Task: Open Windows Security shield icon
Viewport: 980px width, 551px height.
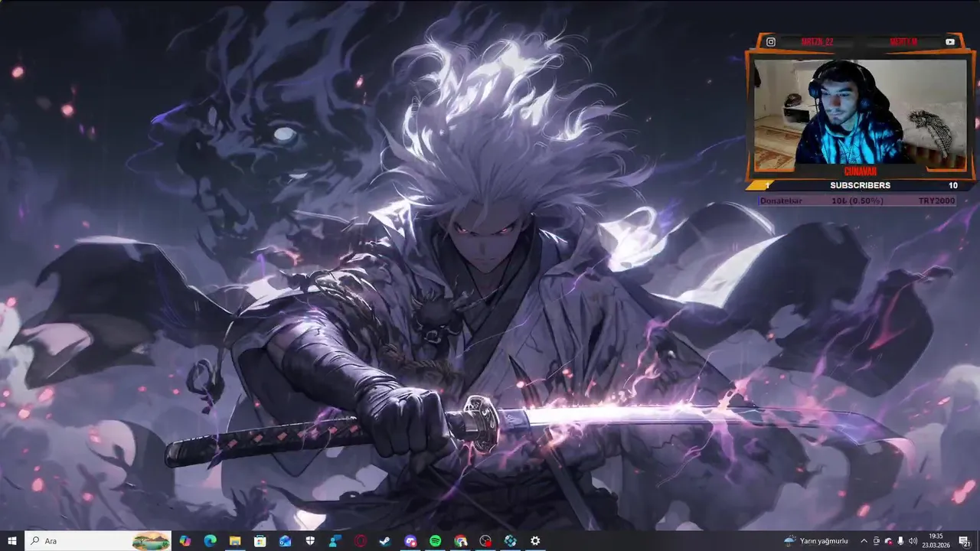Action: (x=310, y=541)
